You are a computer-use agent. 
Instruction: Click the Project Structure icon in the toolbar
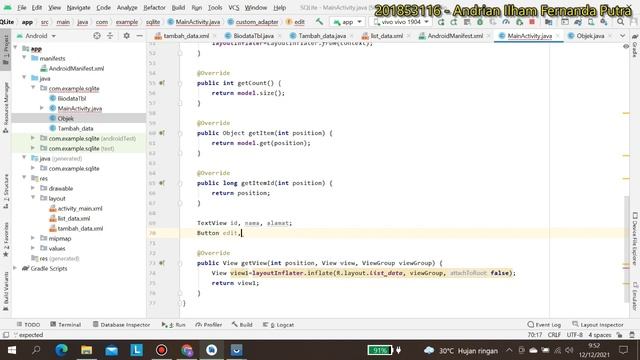pyautogui.click(x=549, y=22)
